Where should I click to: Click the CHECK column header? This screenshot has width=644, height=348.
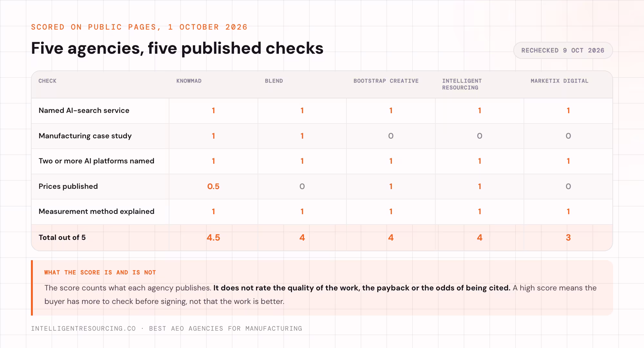[47, 81]
